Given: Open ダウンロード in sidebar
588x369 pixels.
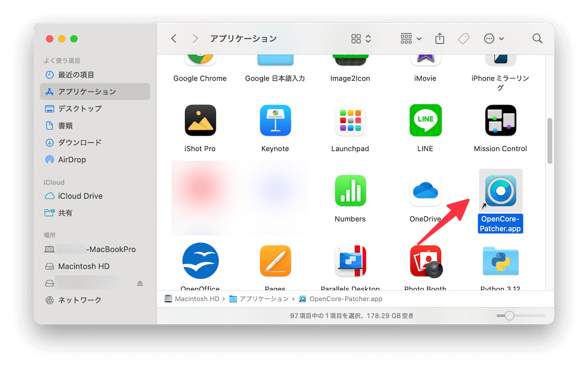Looking at the screenshot, I should pos(95,142).
